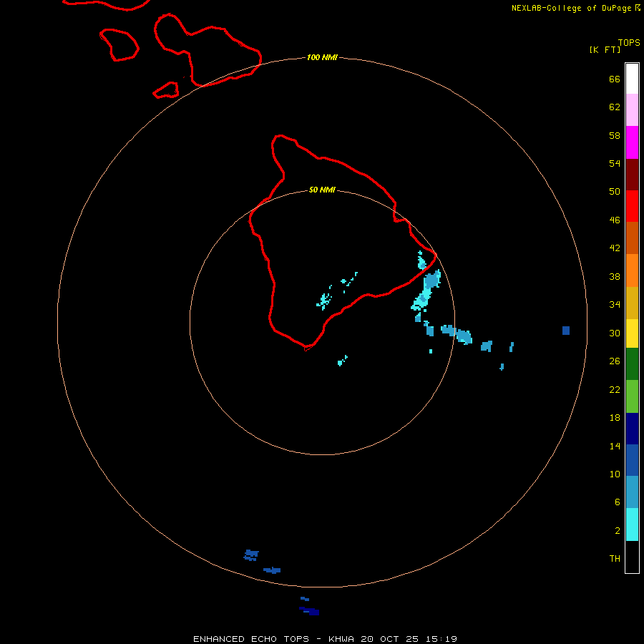
Task: Click the navy swatch between 14 and 18
Action: click(x=632, y=429)
